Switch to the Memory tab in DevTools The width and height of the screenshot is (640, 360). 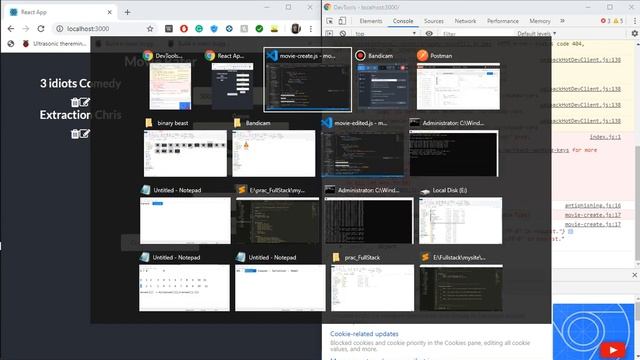(540, 21)
